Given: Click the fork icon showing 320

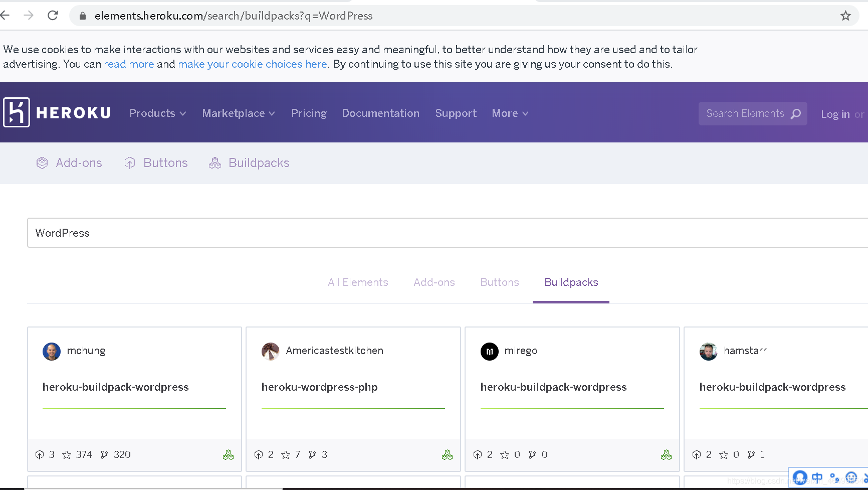Looking at the screenshot, I should (104, 455).
